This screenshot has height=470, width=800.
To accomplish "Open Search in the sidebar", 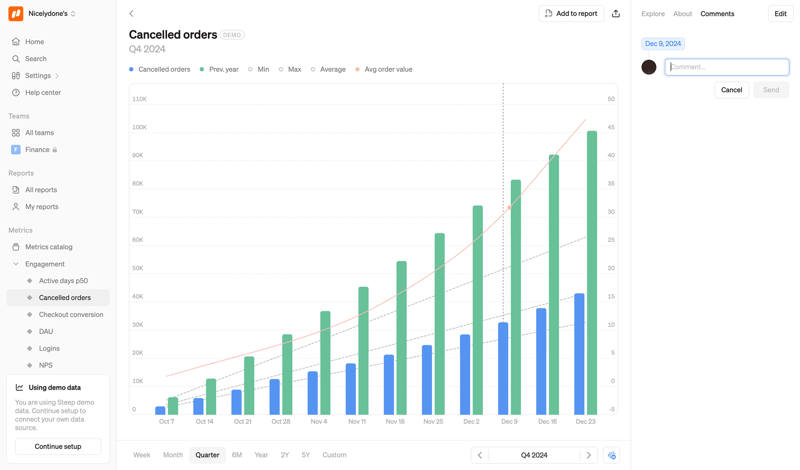I will pos(35,59).
